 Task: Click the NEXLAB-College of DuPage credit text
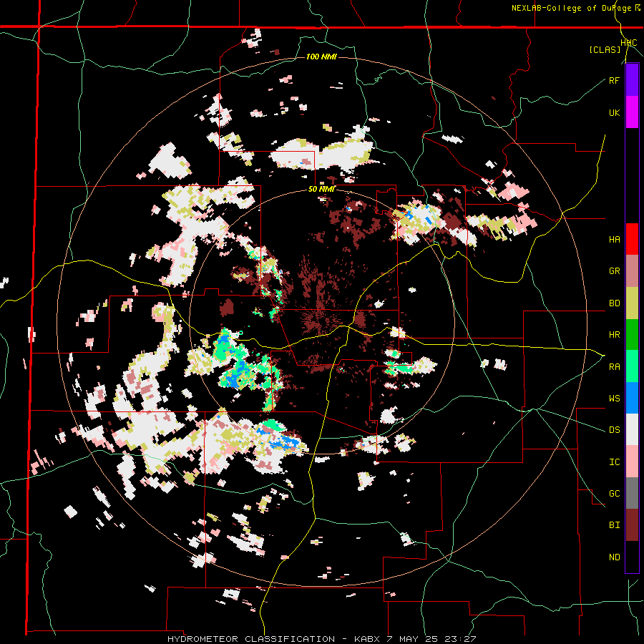click(572, 8)
